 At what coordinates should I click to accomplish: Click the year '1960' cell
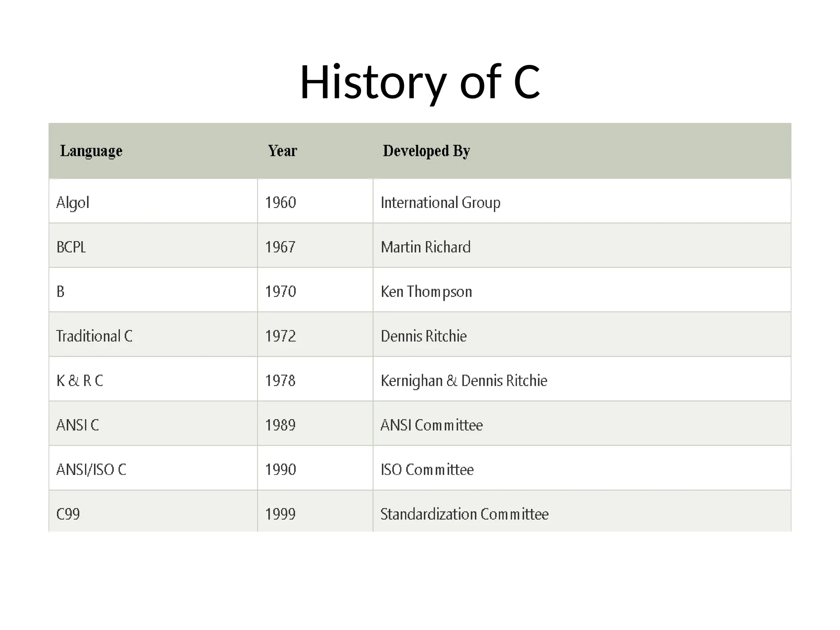pos(281,203)
